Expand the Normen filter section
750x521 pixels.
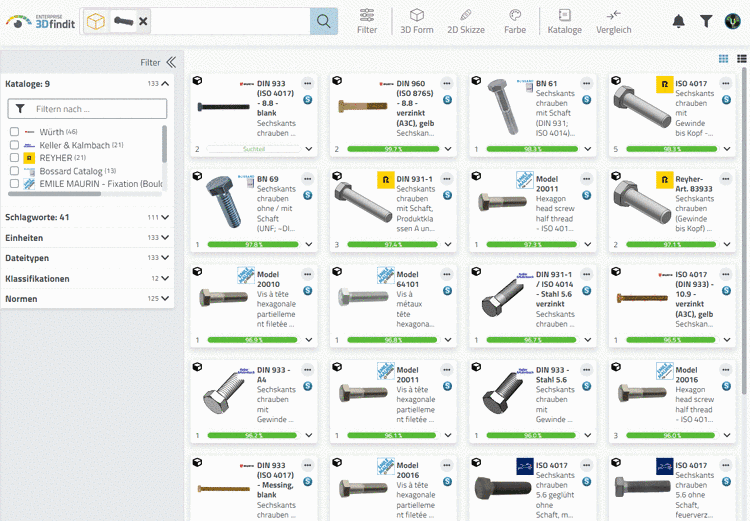[165, 299]
